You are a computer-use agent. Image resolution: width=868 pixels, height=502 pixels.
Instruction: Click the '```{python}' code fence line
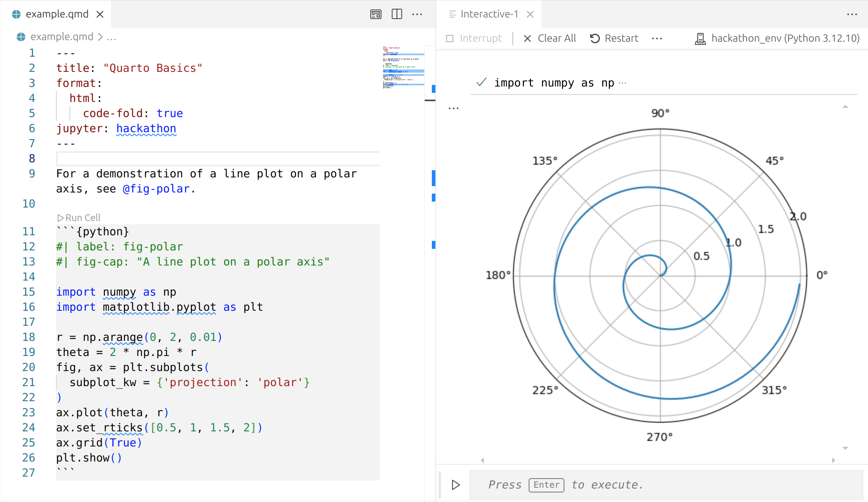point(92,232)
